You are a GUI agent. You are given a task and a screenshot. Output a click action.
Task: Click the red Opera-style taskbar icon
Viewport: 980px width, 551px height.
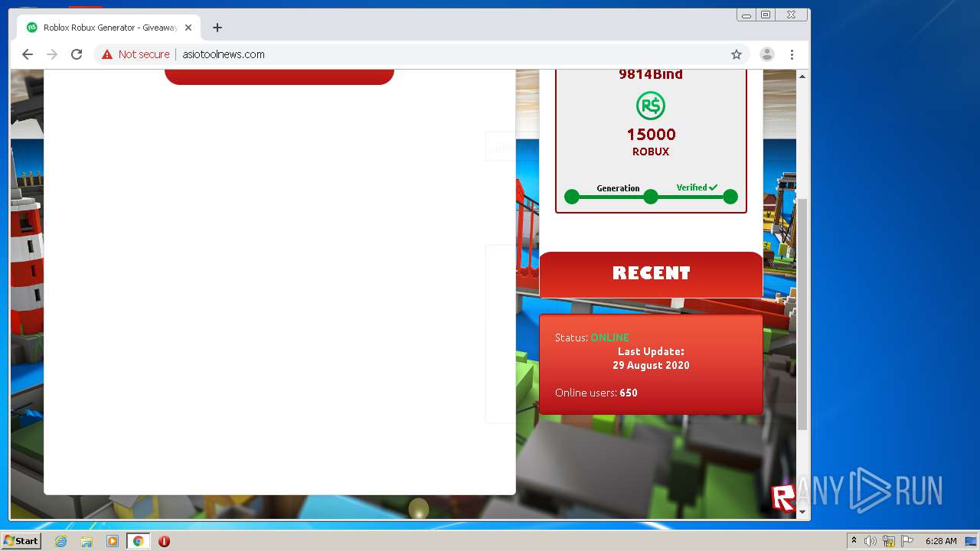click(x=164, y=541)
